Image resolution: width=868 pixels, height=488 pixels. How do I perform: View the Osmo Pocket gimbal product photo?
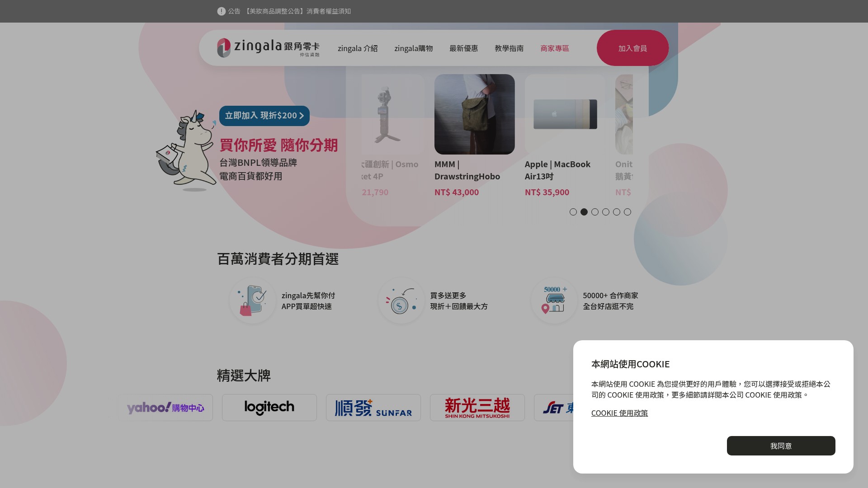[393, 114]
